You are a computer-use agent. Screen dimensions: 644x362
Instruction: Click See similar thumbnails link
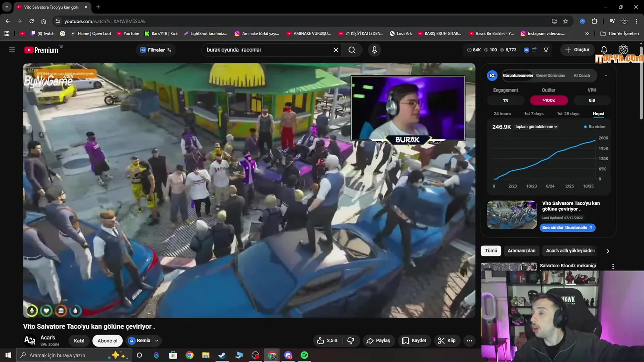click(568, 228)
